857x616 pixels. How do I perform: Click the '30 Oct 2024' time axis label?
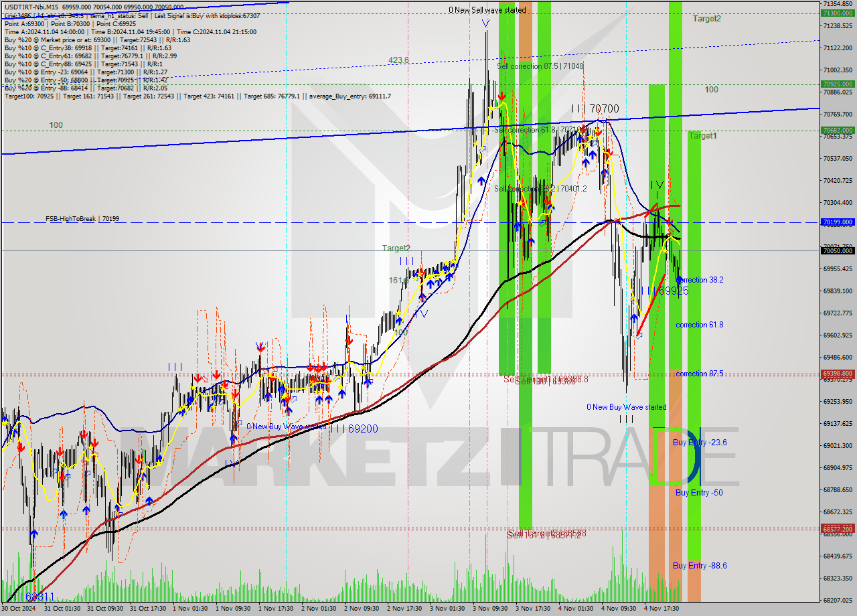[19, 609]
